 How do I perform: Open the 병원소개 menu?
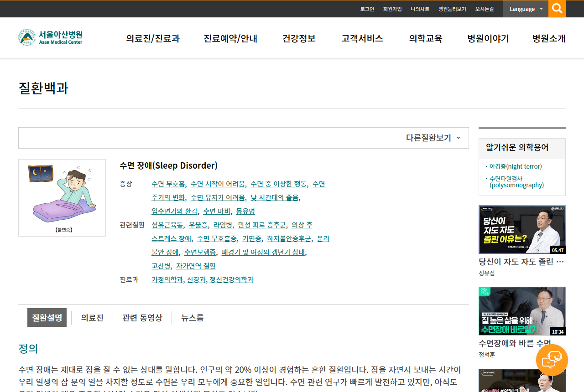click(x=549, y=39)
